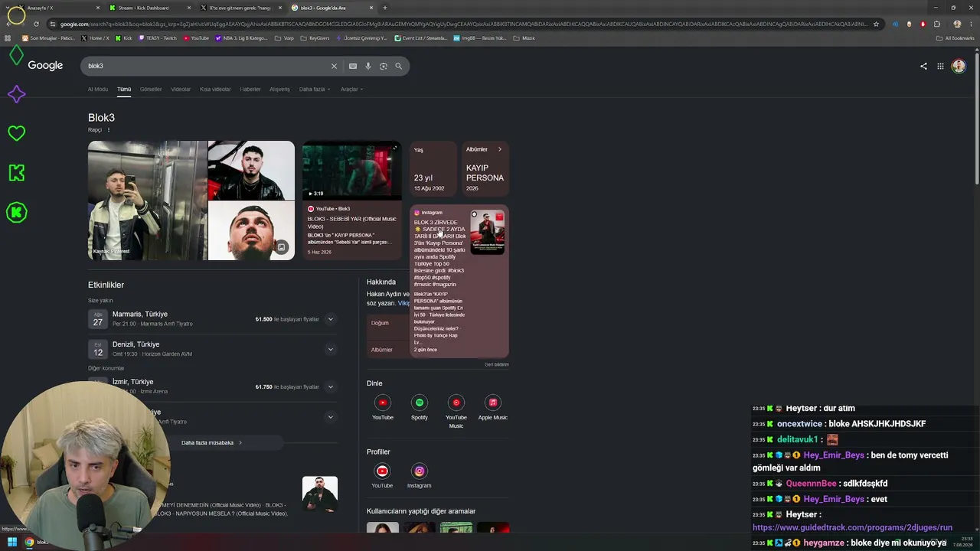The image size is (980, 551).
Task: Expand the event row below İzmir
Action: coord(331,417)
